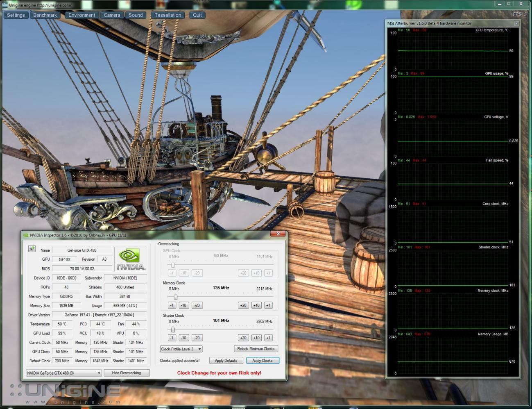This screenshot has height=409, width=532.
Task: Decrease Shader Clock by 10 MHz
Action: click(x=183, y=338)
